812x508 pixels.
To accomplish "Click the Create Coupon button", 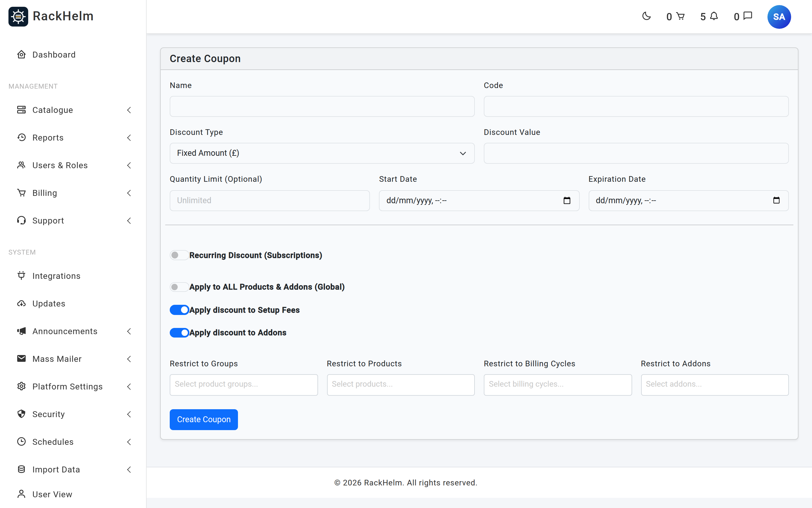I will (x=204, y=419).
